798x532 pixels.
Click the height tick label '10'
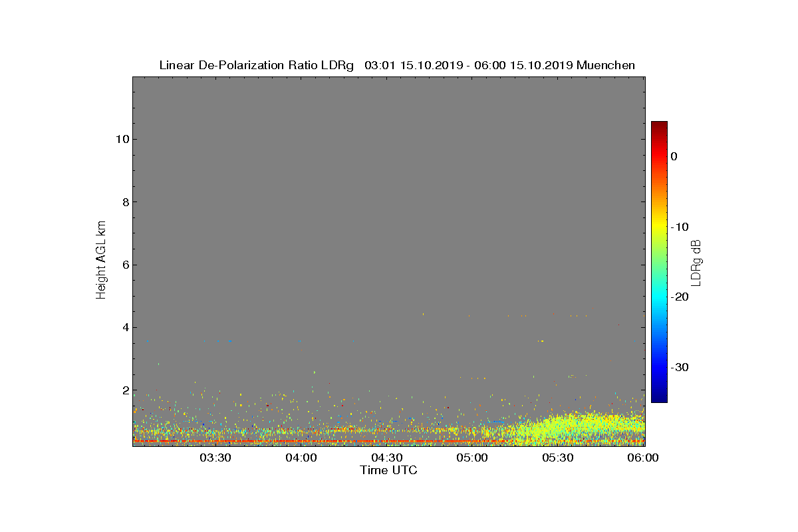(x=121, y=139)
